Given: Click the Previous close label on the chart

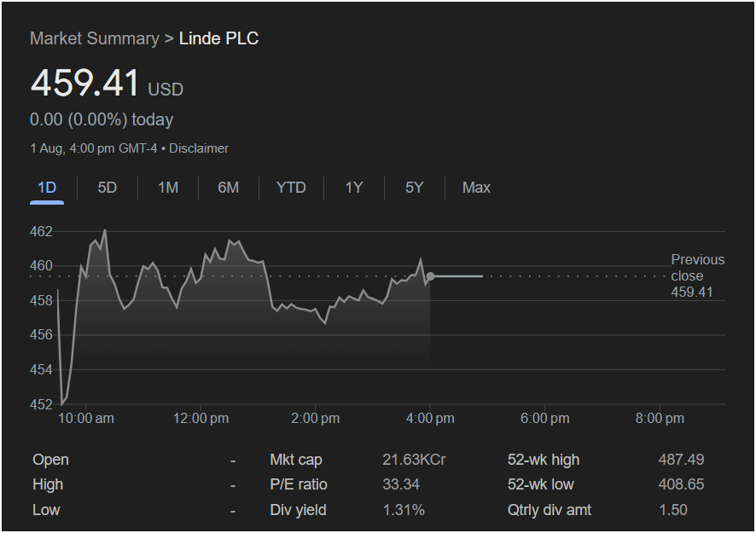Looking at the screenshot, I should [x=697, y=268].
